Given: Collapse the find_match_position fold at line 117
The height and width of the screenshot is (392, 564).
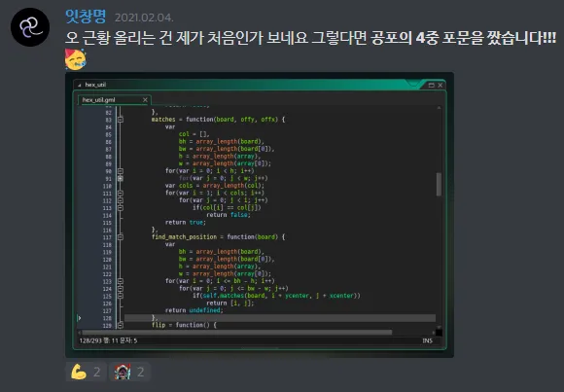Looking at the screenshot, I should [121, 237].
